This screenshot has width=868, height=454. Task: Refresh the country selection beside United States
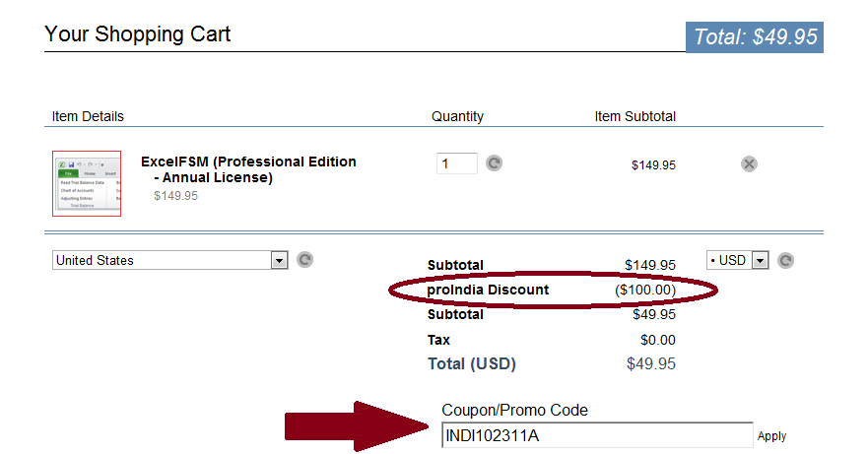point(304,260)
